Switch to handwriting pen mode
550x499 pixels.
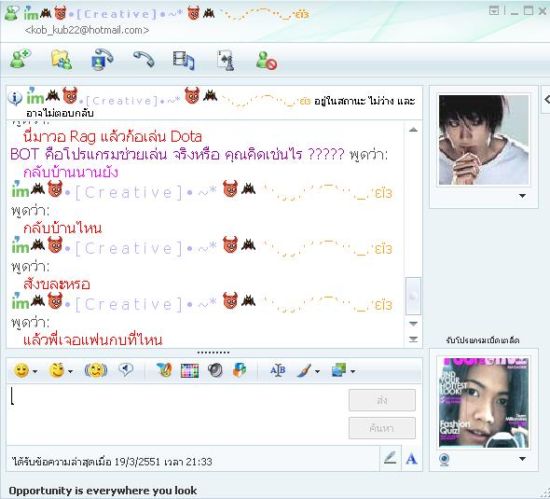point(390,458)
